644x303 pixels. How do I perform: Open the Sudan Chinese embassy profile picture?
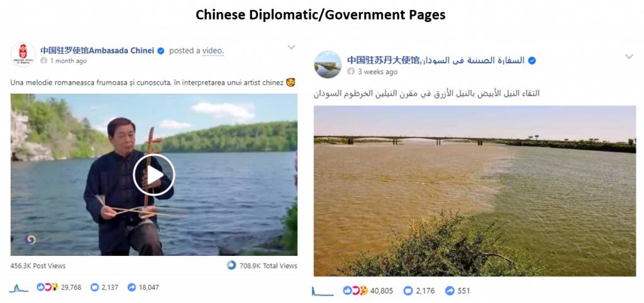click(x=328, y=65)
